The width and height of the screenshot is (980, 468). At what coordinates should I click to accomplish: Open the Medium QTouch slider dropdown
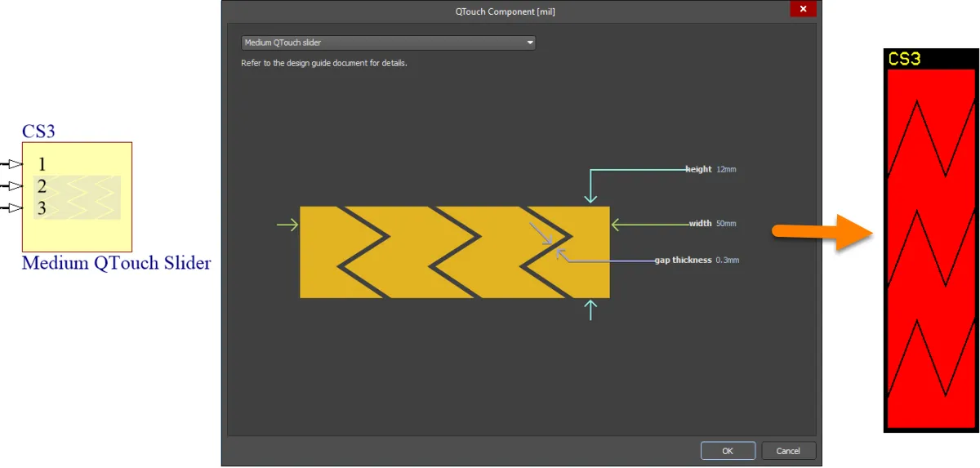click(x=388, y=42)
